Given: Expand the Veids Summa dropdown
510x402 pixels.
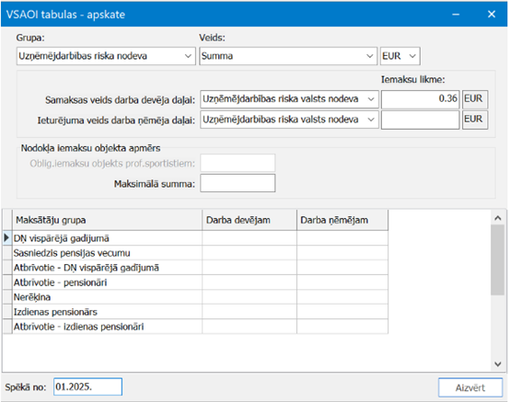Looking at the screenshot, I should pos(288,56).
